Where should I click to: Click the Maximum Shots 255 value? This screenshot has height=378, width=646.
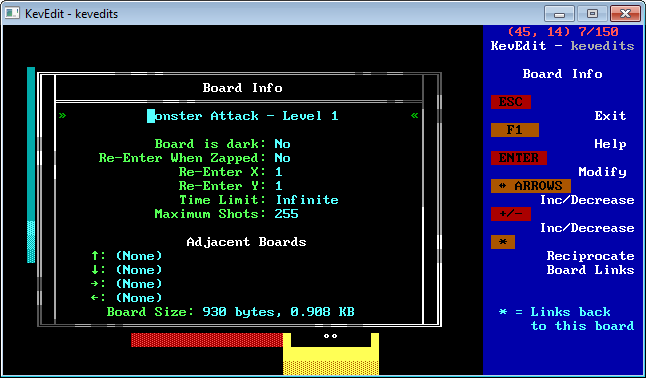pos(286,214)
